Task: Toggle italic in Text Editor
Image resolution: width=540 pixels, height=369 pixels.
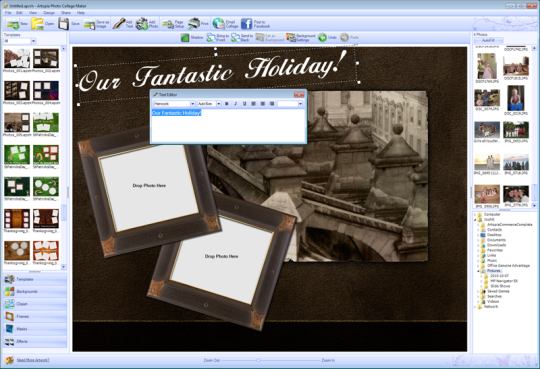Action: 236,103
